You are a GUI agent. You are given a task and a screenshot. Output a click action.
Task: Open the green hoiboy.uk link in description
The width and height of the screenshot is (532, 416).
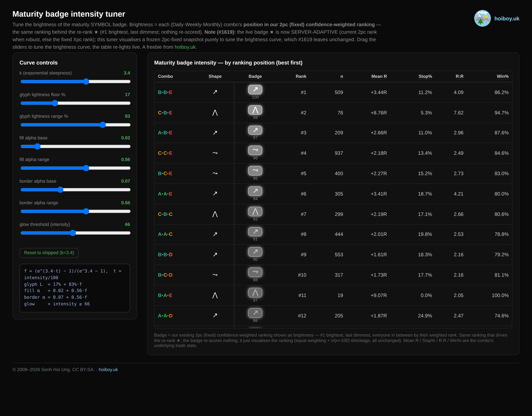click(185, 47)
